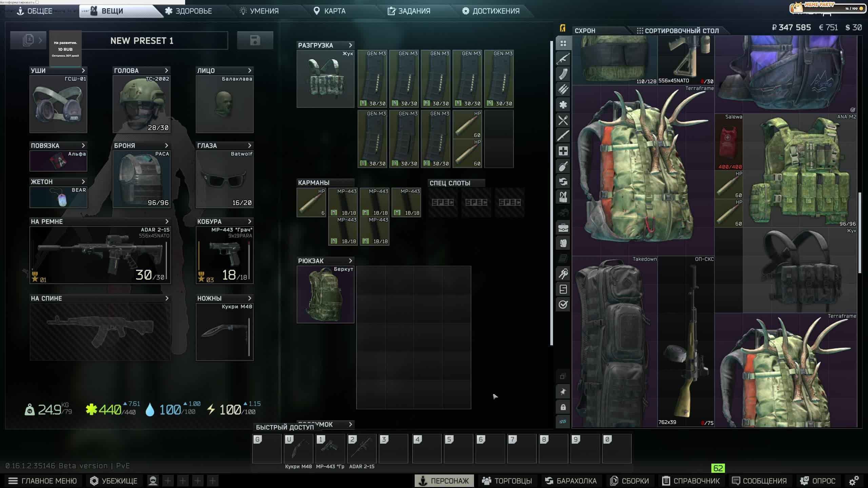Click the stash vertical scrollbar handle

[x=860, y=232]
